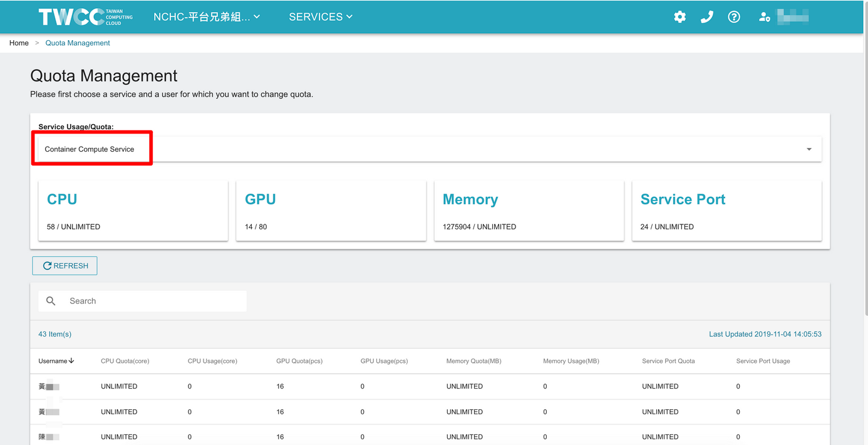Screen dimensions: 868x445
Task: Click the Service Port Usage column header
Action: [x=763, y=361]
